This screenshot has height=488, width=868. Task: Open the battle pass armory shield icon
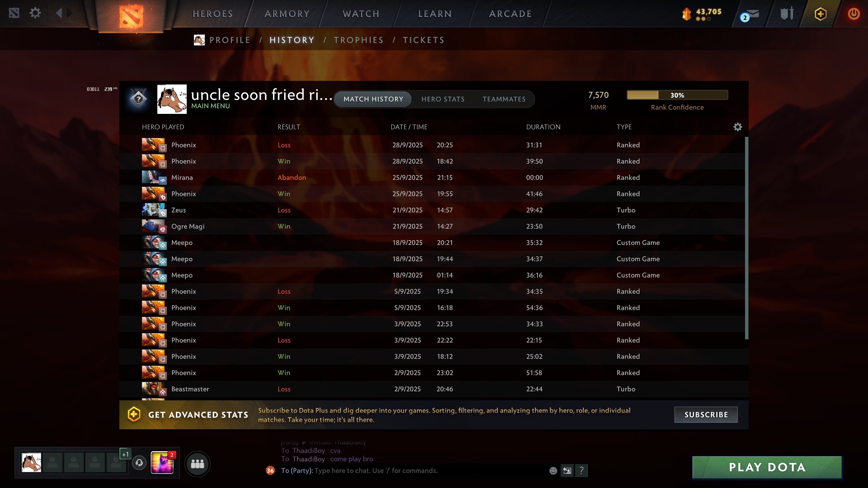[787, 14]
